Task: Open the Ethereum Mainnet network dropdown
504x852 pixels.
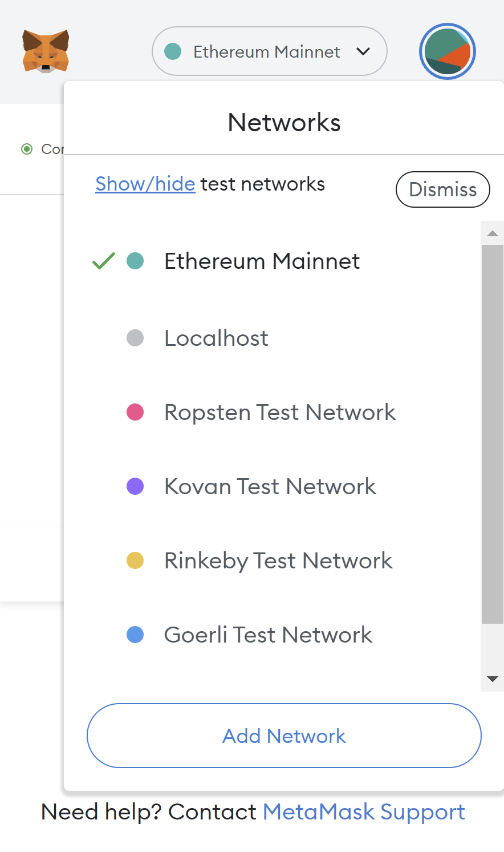Action: click(x=270, y=51)
